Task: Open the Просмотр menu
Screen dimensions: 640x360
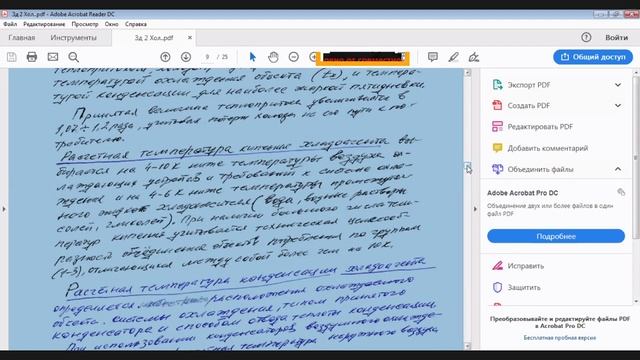Action: 85,24
